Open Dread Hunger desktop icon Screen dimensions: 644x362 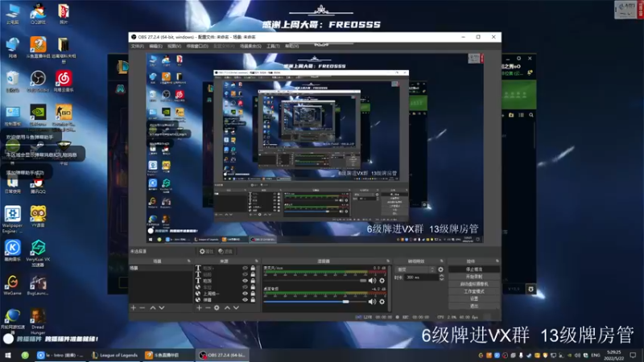(x=38, y=321)
